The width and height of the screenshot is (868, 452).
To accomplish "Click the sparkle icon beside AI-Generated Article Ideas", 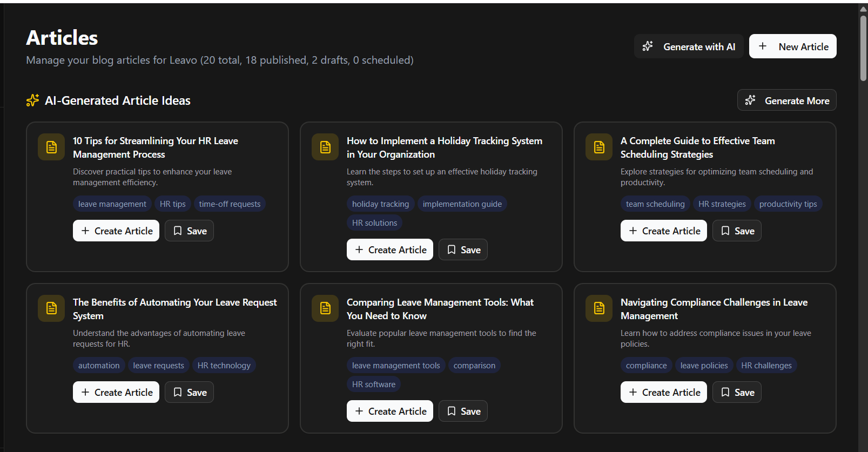I will pyautogui.click(x=32, y=100).
